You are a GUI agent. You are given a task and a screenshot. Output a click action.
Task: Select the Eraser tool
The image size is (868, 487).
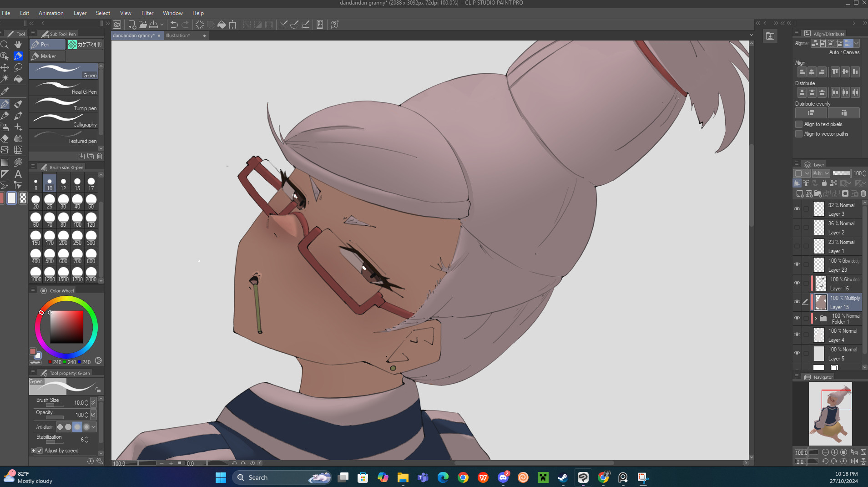coord(5,138)
